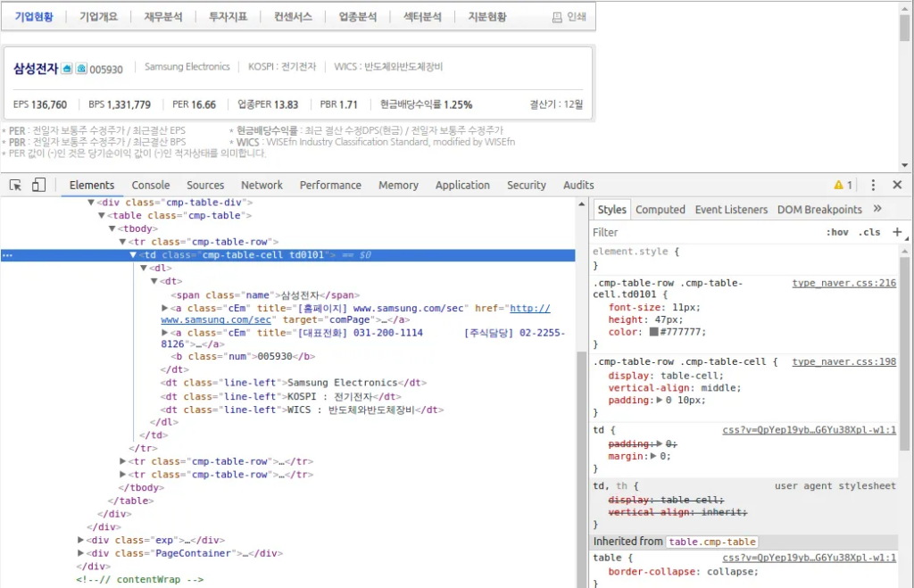Select the Styles tab
Image resolution: width=914 pixels, height=588 pixels.
click(611, 209)
